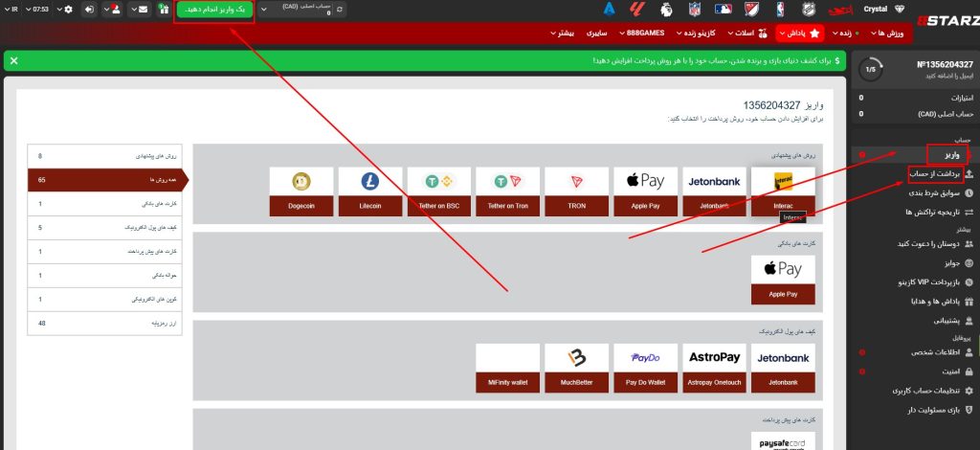This screenshot has width=980, height=450.
Task: Filter by کیف های پول الکترونیک (5) e-wallets
Action: tap(105, 228)
